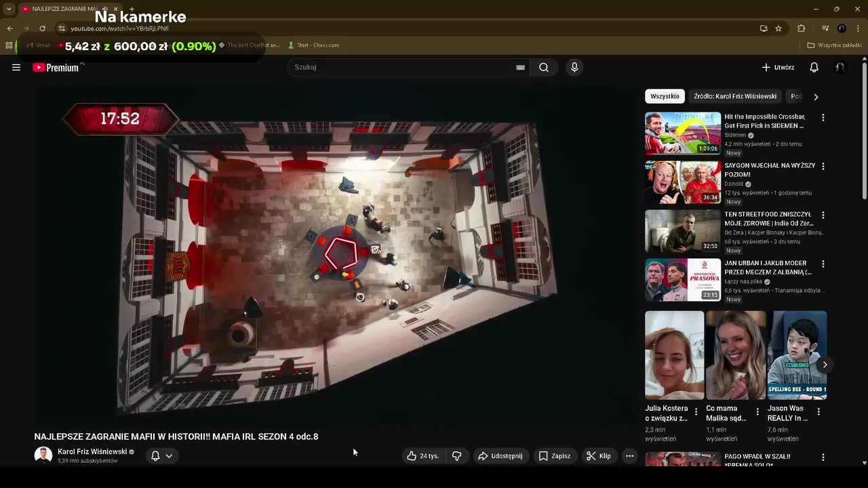The width and height of the screenshot is (868, 488).
Task: Open the YouTube hamburger guide menu
Action: tap(16, 67)
